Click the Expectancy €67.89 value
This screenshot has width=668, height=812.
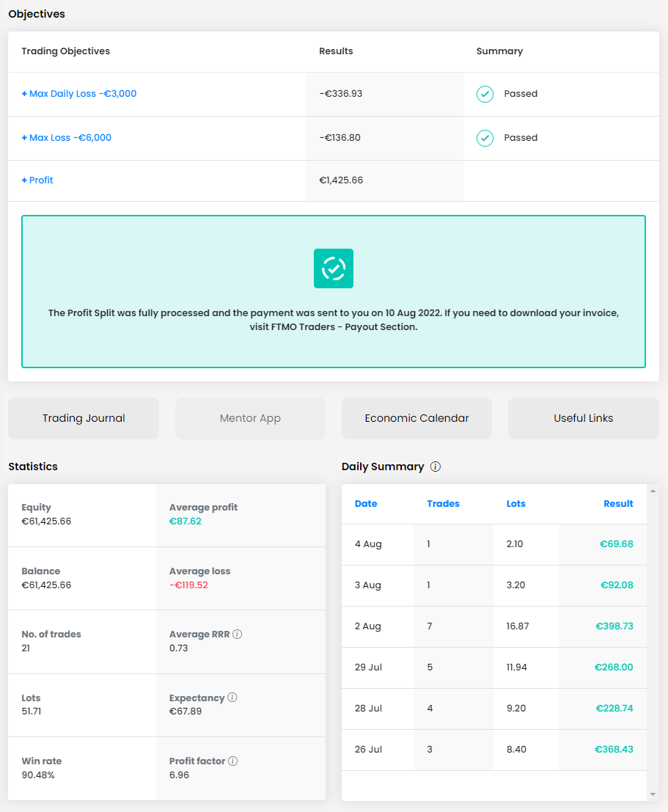tap(186, 712)
